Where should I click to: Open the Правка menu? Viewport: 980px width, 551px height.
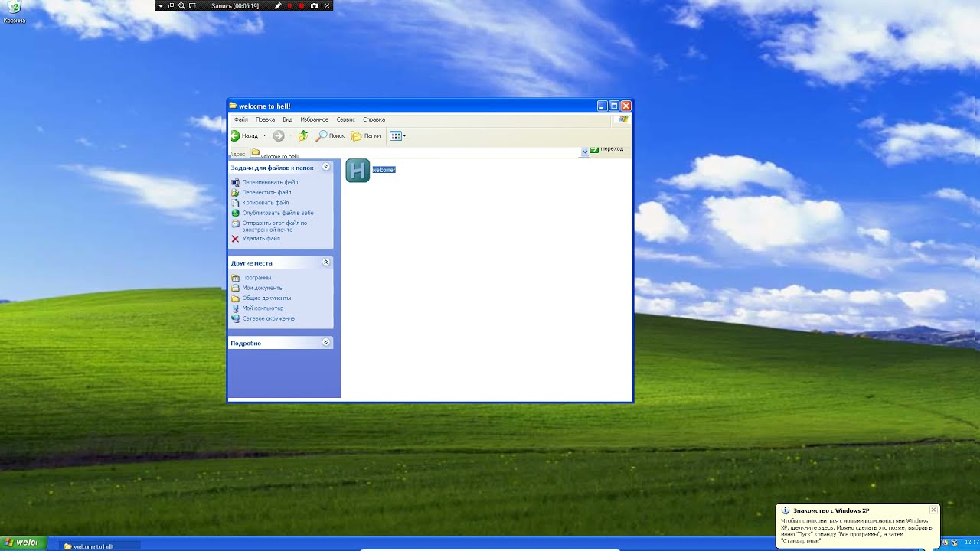pos(265,119)
